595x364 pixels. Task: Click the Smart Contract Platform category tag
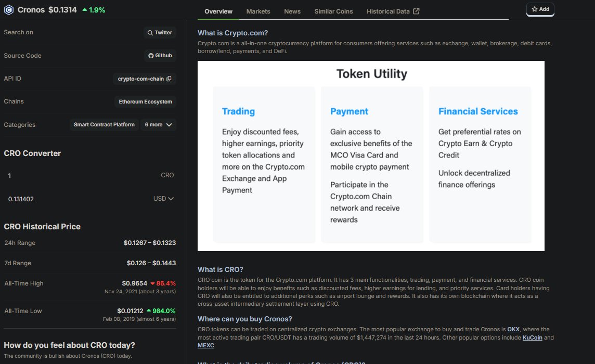click(104, 124)
